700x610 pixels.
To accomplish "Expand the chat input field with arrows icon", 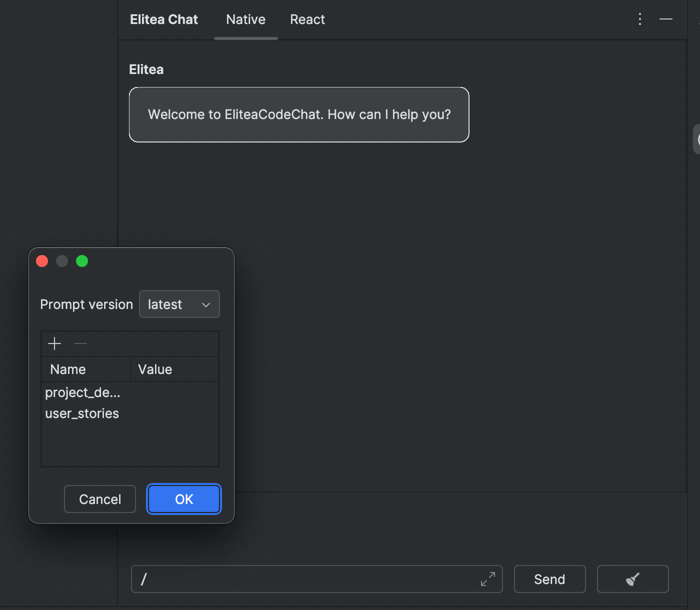I will pos(488,579).
